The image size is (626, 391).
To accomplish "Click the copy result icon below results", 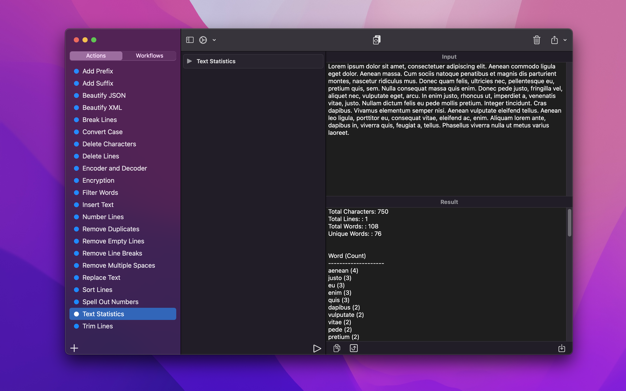I will tap(337, 348).
